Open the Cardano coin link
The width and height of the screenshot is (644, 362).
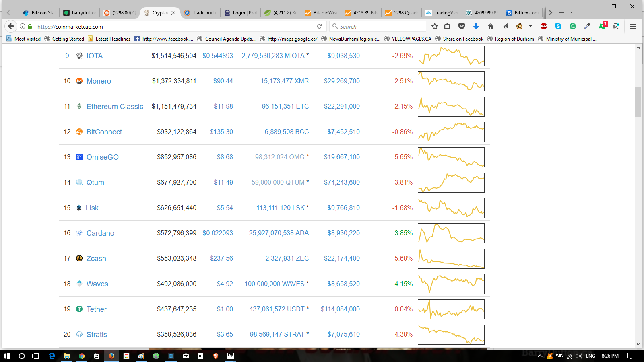click(x=100, y=233)
